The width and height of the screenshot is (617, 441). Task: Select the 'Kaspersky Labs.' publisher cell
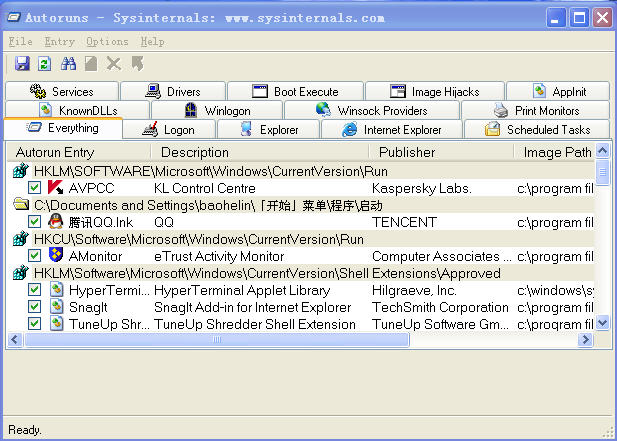tap(421, 188)
